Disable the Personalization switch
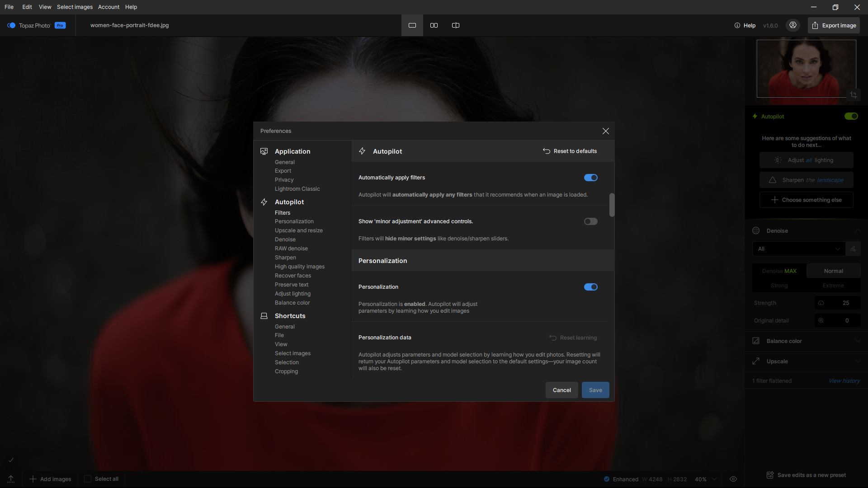Image resolution: width=868 pixels, height=488 pixels. click(591, 287)
